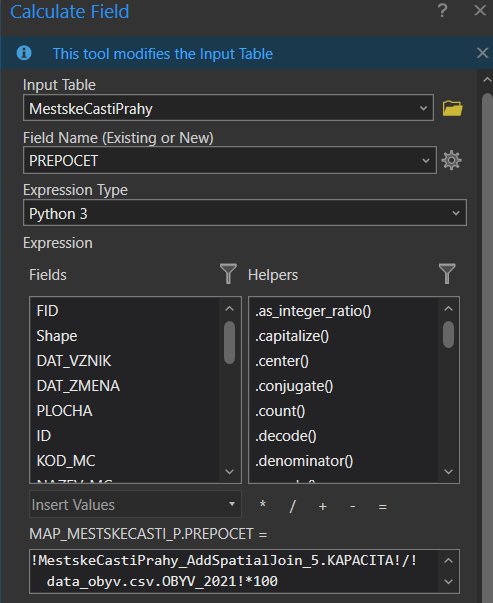493x603 pixels.
Task: Filter the Helpers list
Action: 447,274
